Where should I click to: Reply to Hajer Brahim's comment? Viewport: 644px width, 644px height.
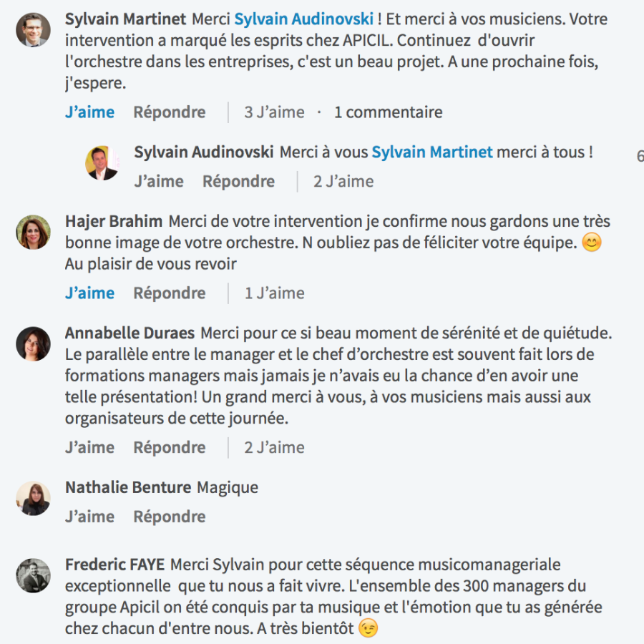(x=169, y=293)
